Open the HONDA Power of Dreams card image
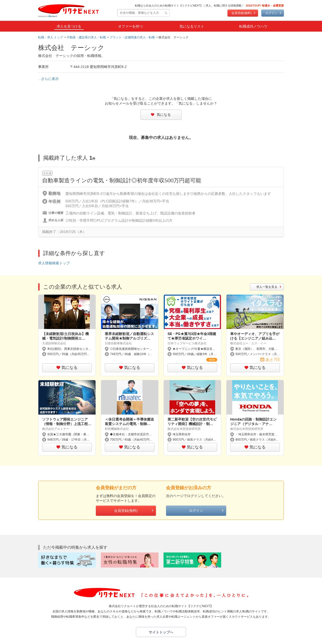This screenshot has height=644, width=322. [255, 397]
